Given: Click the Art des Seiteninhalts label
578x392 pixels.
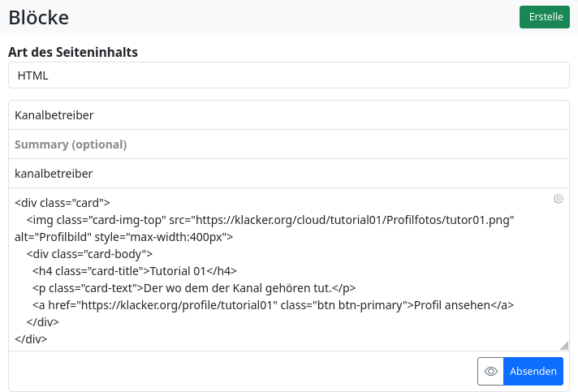Looking at the screenshot, I should [73, 52].
